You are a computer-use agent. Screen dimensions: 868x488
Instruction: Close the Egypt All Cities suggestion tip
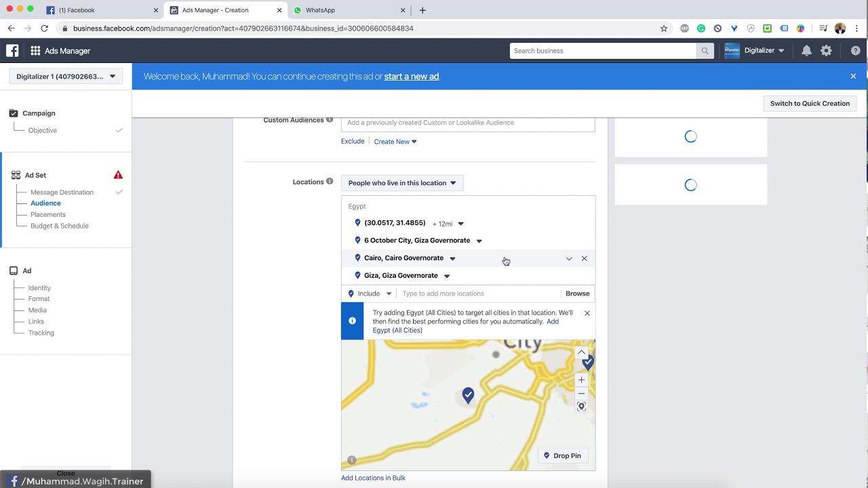587,313
